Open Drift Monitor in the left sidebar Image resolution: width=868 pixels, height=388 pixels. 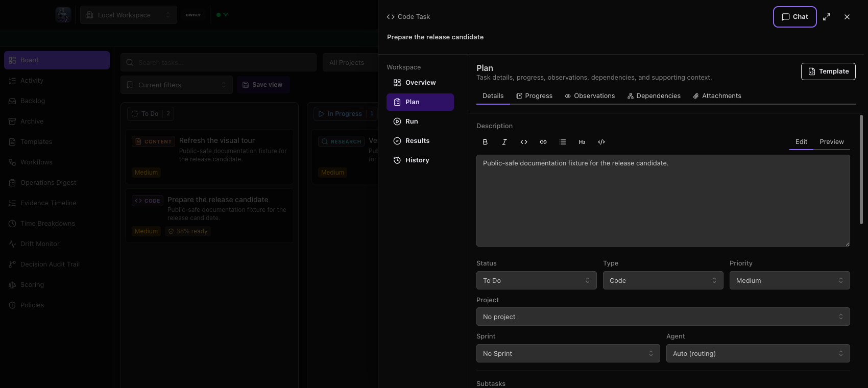(x=57, y=244)
